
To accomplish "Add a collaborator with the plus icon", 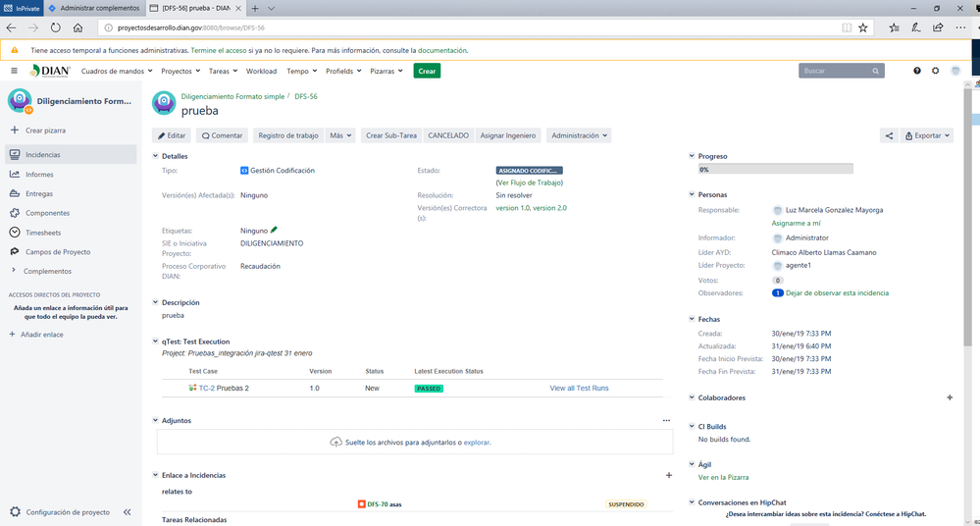I will tap(950, 397).
